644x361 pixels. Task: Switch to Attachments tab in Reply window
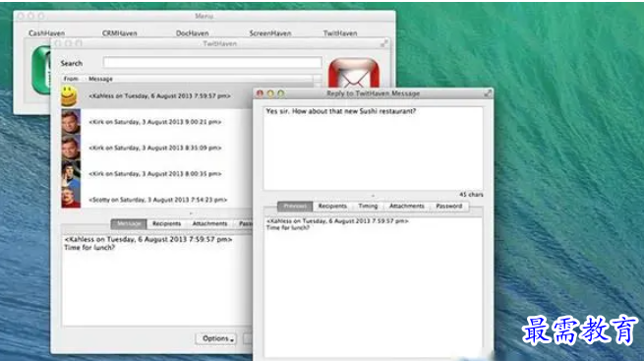(407, 207)
